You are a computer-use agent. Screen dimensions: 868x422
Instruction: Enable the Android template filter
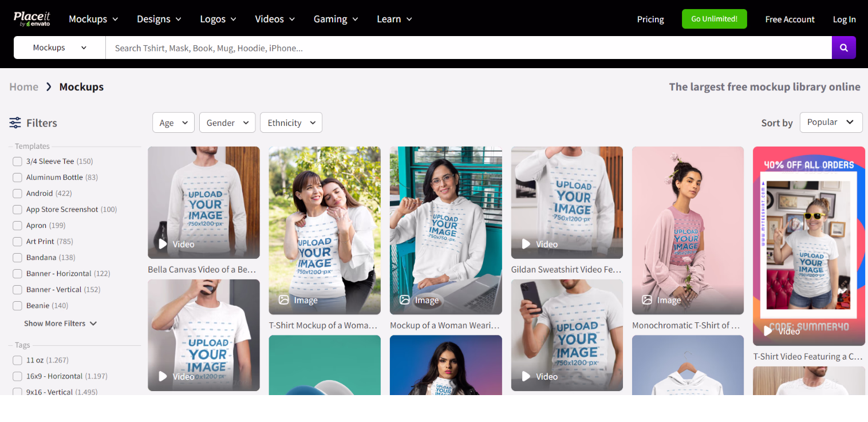(17, 194)
